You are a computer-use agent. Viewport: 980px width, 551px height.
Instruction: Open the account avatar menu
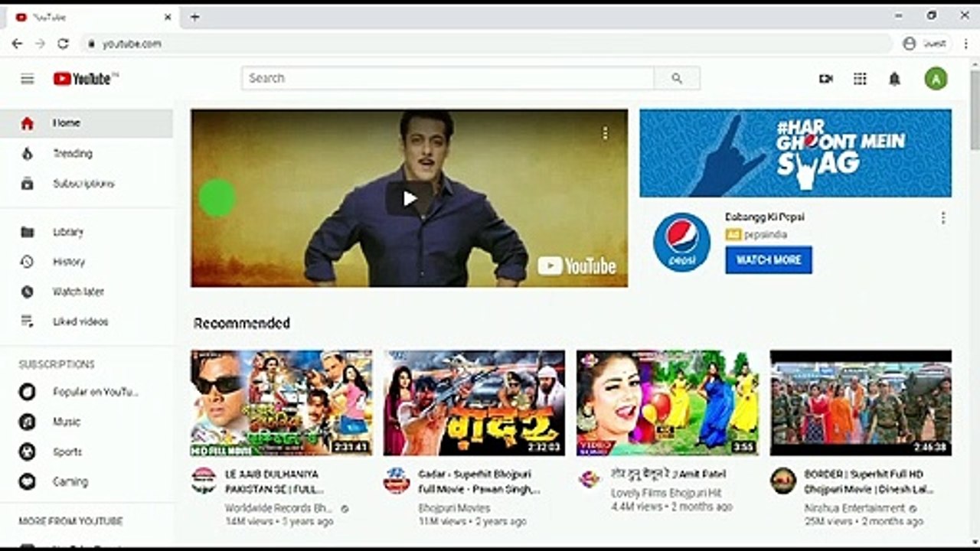click(936, 78)
